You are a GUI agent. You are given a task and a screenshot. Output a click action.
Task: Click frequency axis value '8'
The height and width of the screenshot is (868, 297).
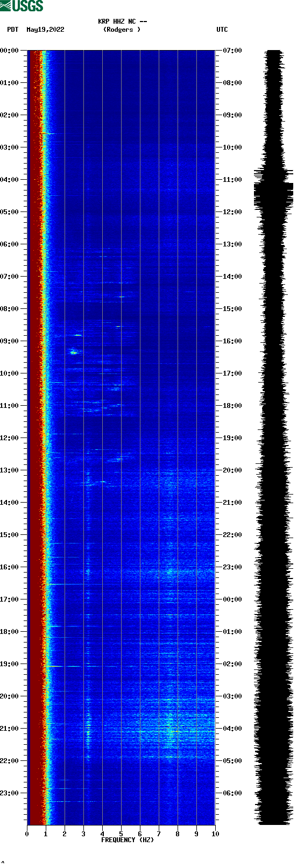pos(178,834)
